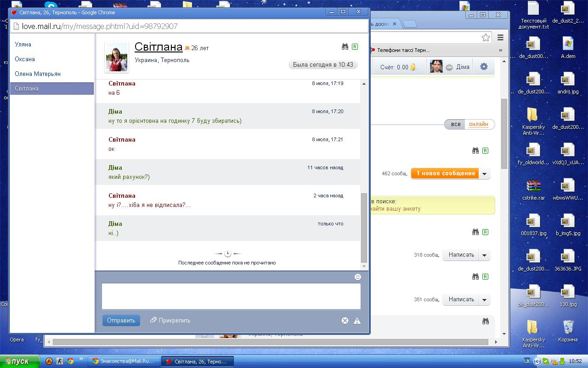588x368 pixels.
Task: Click the green R icon in Світлана's chat header
Action: coord(355,46)
